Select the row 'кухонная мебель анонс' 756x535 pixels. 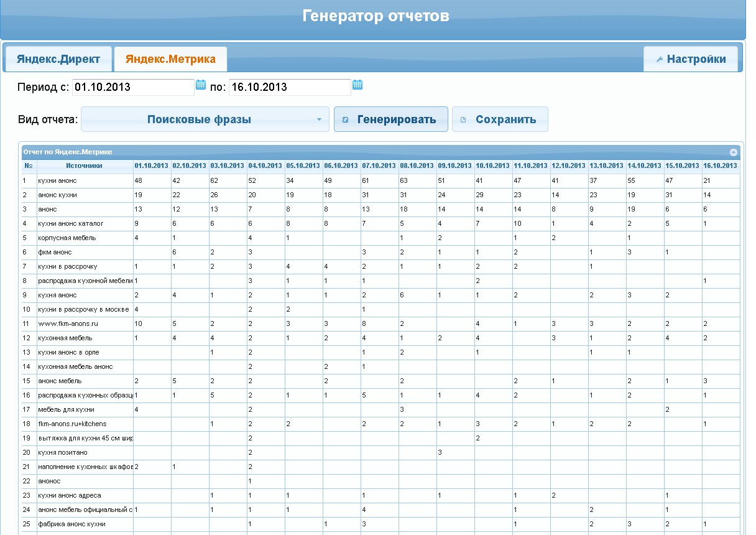point(380,367)
